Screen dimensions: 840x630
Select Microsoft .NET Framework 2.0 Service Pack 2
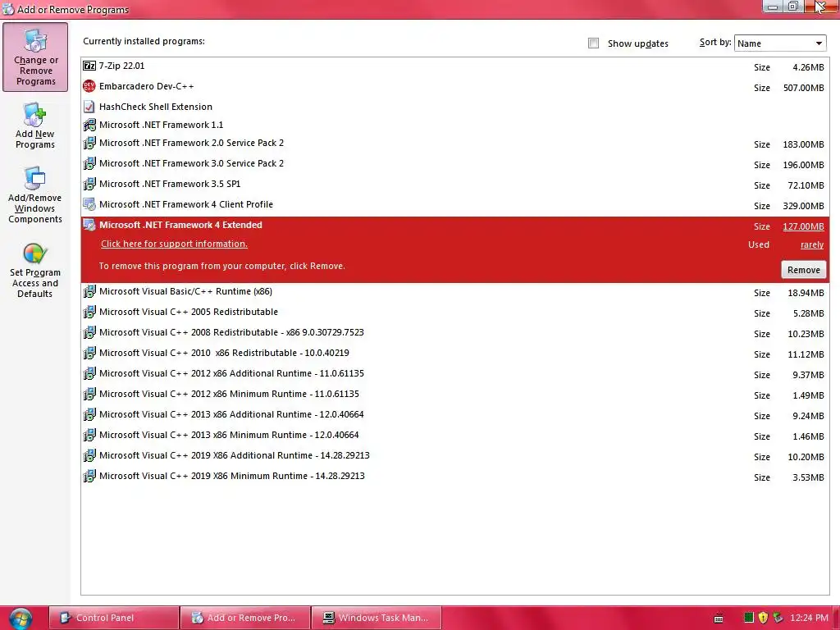[x=454, y=144]
